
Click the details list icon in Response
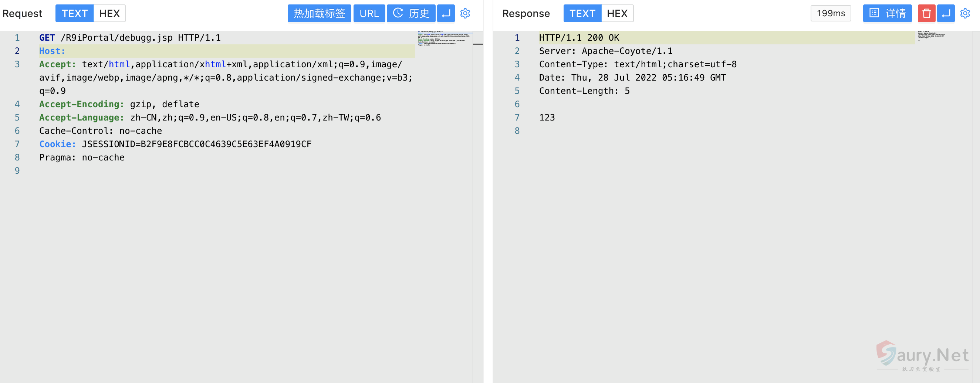click(887, 14)
